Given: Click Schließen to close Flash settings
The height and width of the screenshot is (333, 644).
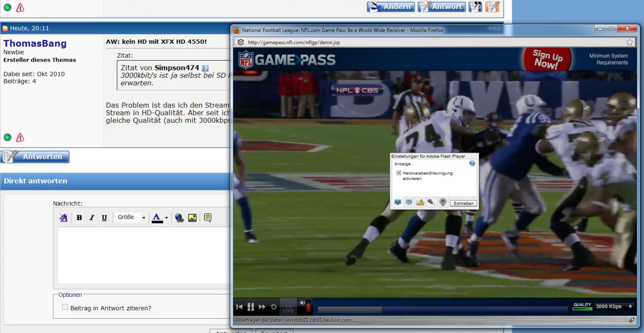Looking at the screenshot, I should click(x=463, y=203).
